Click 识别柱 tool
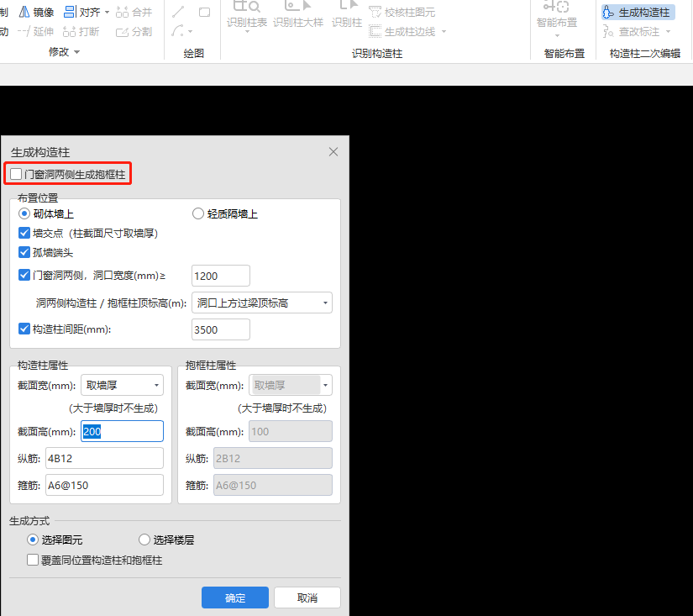This screenshot has width=693, height=616. tap(347, 15)
